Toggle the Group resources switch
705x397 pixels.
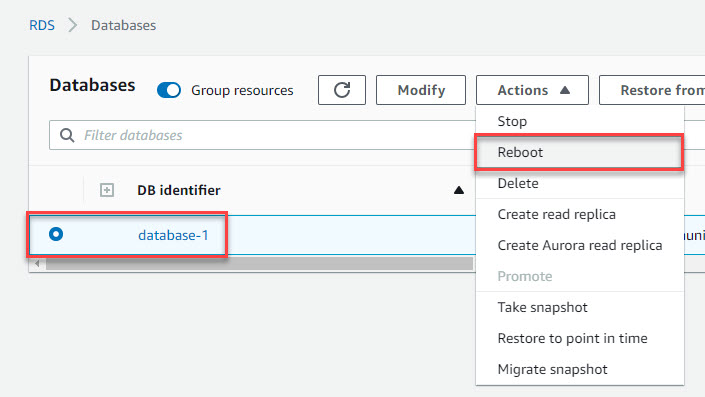[169, 90]
